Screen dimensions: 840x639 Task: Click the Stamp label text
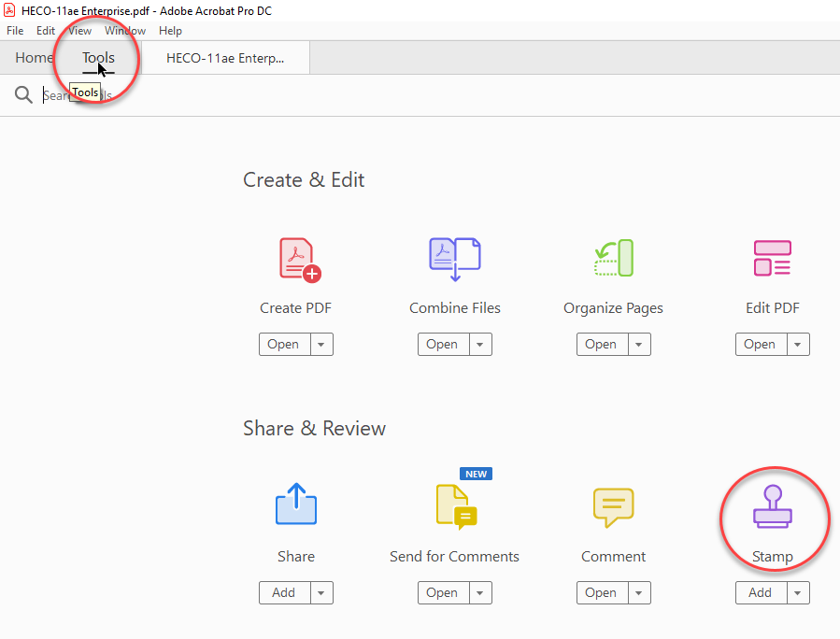[x=773, y=557]
